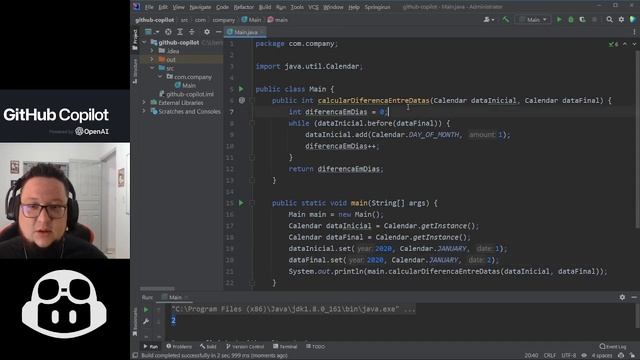Viewport: 640px width, 360px height.
Task: Click run gutter icon beside main method
Action: 241,203
